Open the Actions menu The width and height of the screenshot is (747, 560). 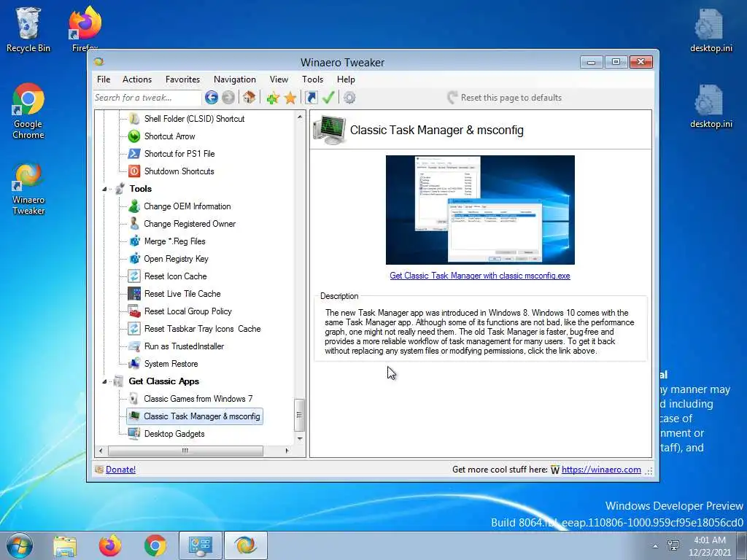tap(137, 79)
